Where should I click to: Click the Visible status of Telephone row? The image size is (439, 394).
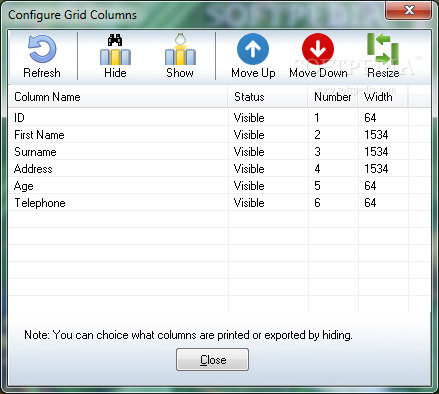pos(249,203)
